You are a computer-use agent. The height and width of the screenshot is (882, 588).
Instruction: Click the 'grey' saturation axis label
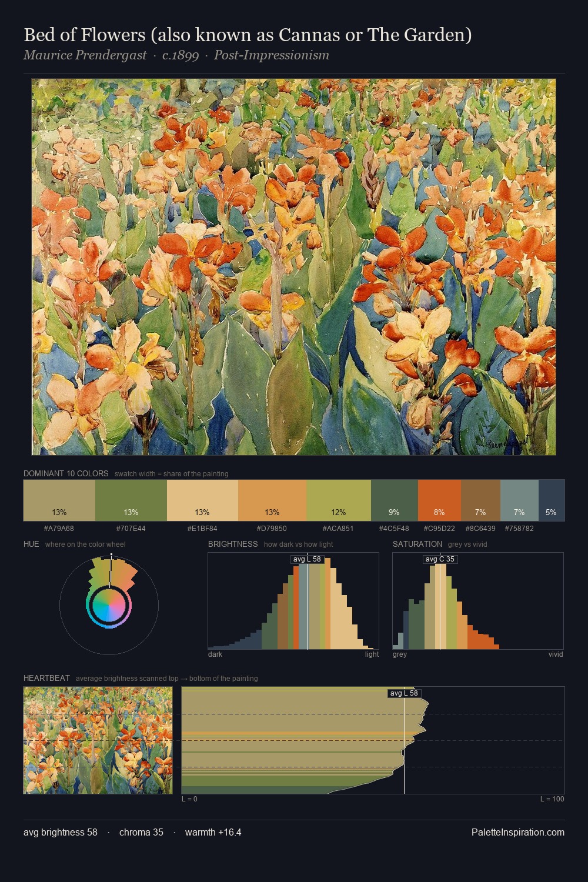point(400,654)
